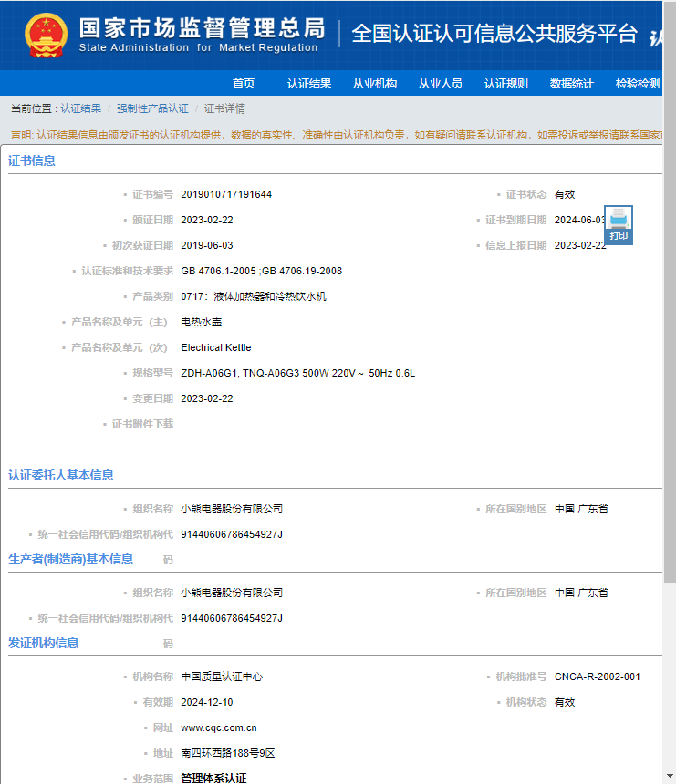Select 业务范围 value 管理体系认证

[x=213, y=778]
